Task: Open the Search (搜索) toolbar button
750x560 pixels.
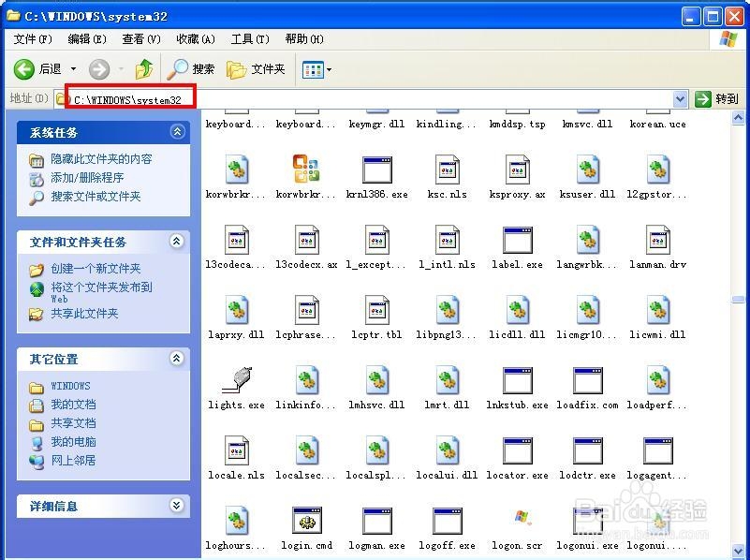Action: click(191, 69)
